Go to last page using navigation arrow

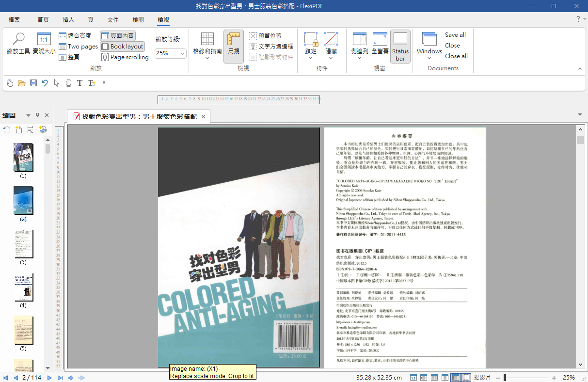tap(60, 378)
